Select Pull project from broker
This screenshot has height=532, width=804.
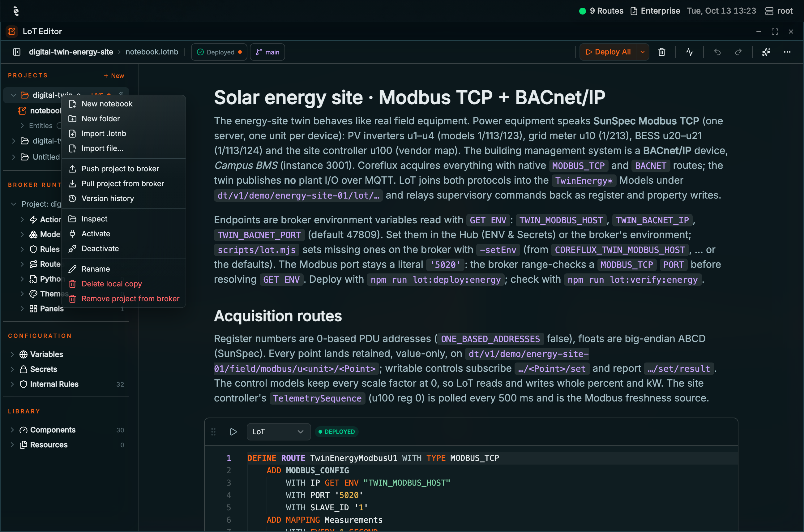tap(124, 183)
